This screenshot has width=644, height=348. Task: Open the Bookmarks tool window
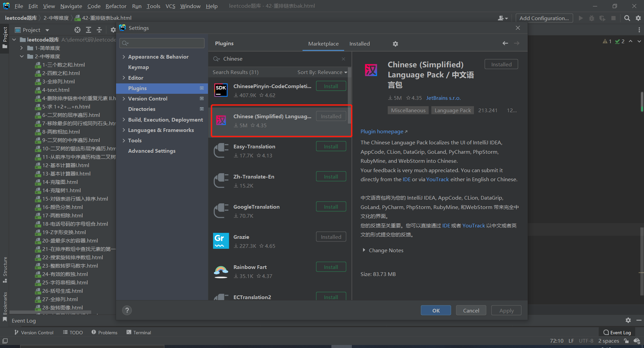[5, 306]
